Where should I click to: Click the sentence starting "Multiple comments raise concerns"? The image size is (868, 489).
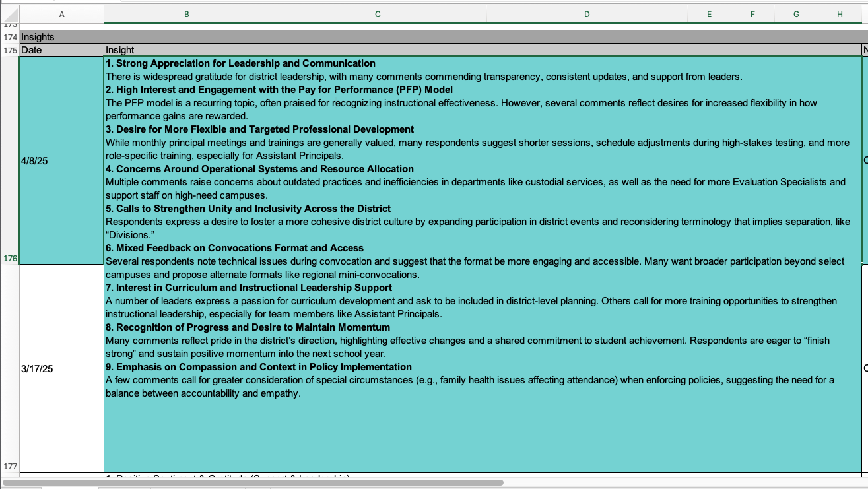475,189
